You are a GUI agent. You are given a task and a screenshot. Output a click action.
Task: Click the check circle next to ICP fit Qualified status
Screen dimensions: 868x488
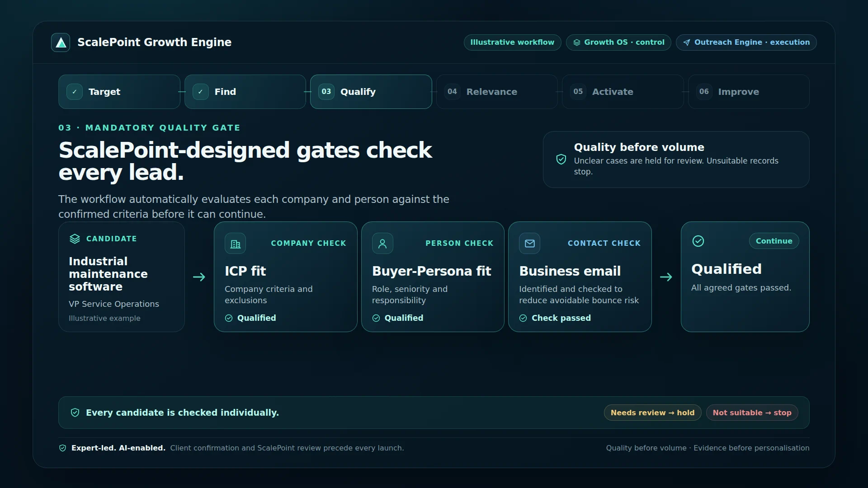point(229,318)
